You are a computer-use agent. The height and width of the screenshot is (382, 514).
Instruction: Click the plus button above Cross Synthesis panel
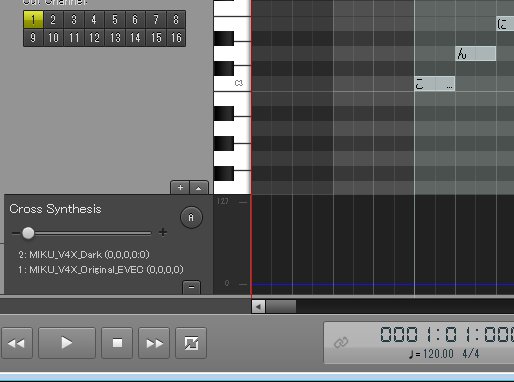tap(180, 188)
